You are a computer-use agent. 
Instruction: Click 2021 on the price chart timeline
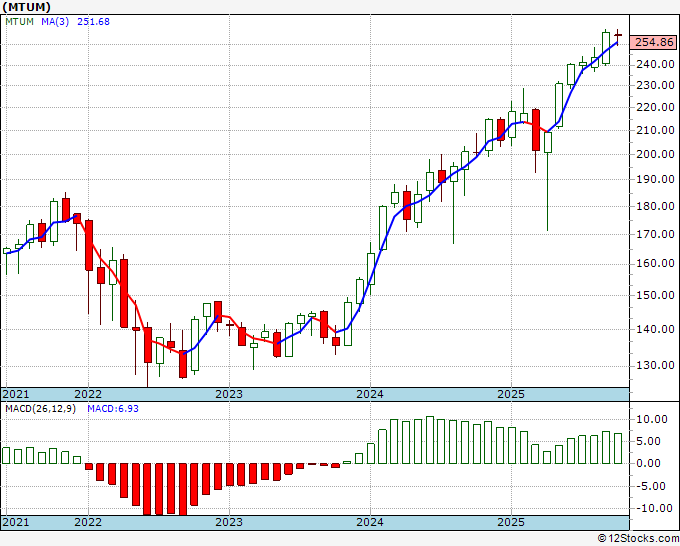16,394
